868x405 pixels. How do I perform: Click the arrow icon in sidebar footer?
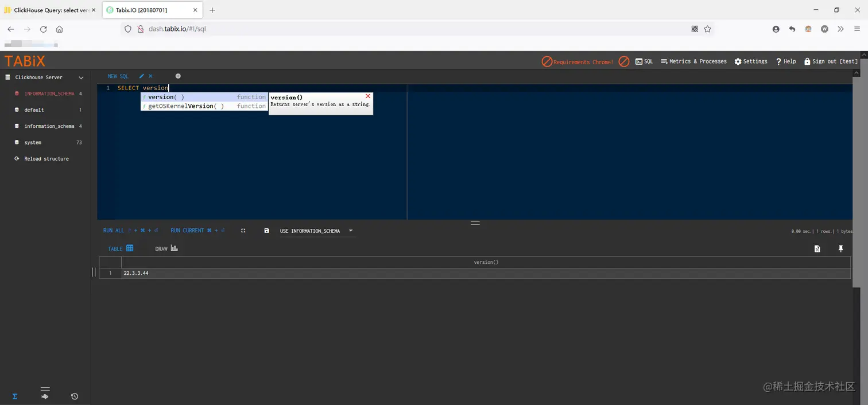point(45,396)
